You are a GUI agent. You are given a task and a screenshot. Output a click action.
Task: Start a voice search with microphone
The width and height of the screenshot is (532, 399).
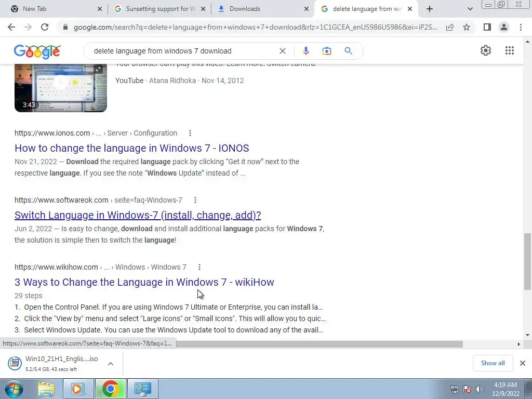pos(305,51)
